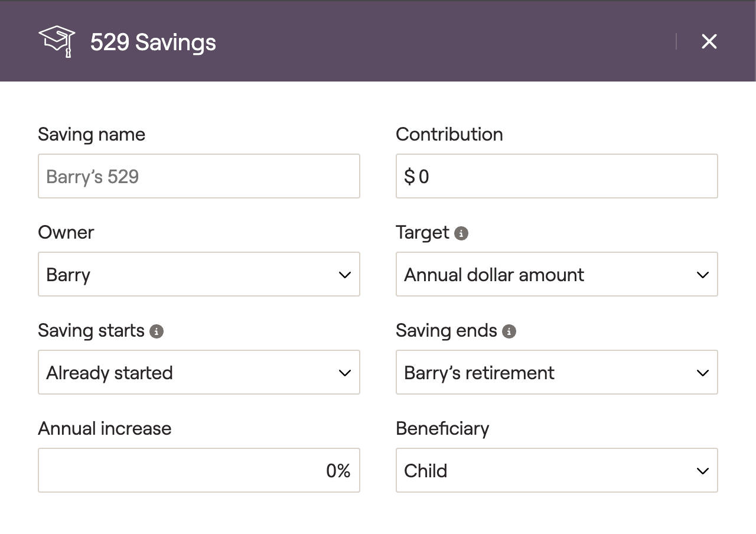Click the 529 Savings header title
The image size is (756, 534).
[x=153, y=43]
